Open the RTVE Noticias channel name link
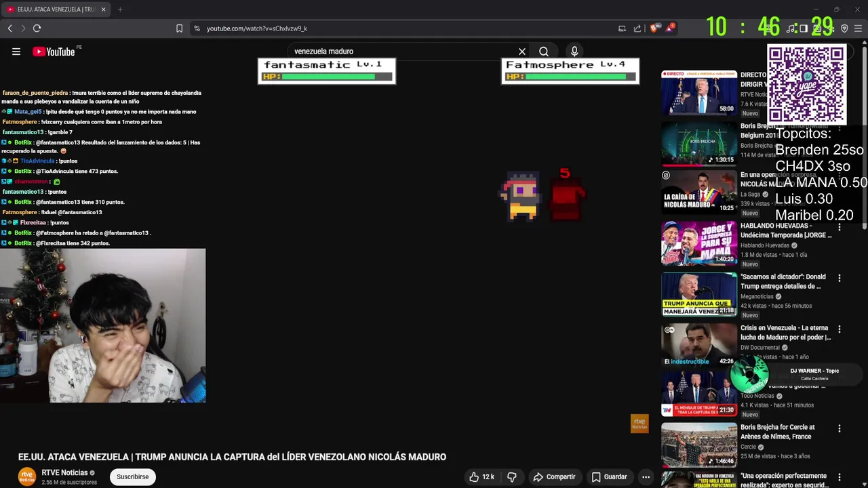The width and height of the screenshot is (868, 488). tap(64, 473)
